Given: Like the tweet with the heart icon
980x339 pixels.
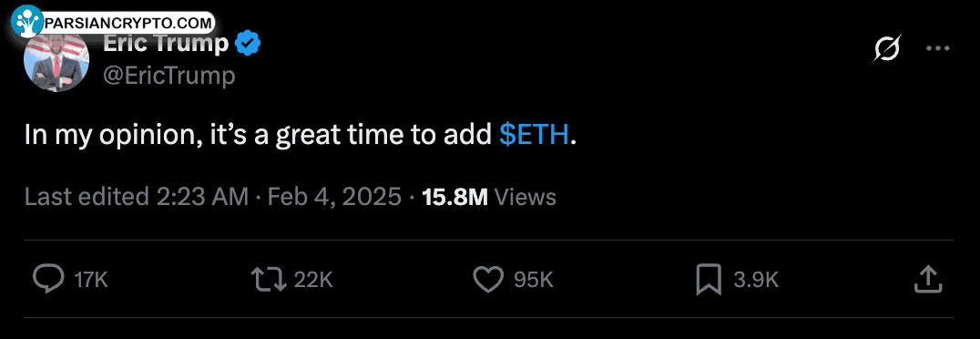Looking at the screenshot, I should [x=488, y=280].
